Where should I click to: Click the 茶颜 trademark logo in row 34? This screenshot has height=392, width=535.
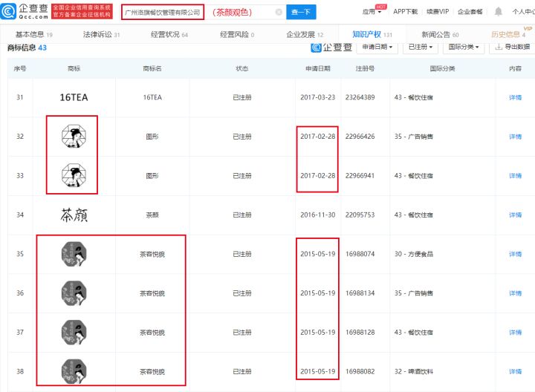tap(74, 215)
